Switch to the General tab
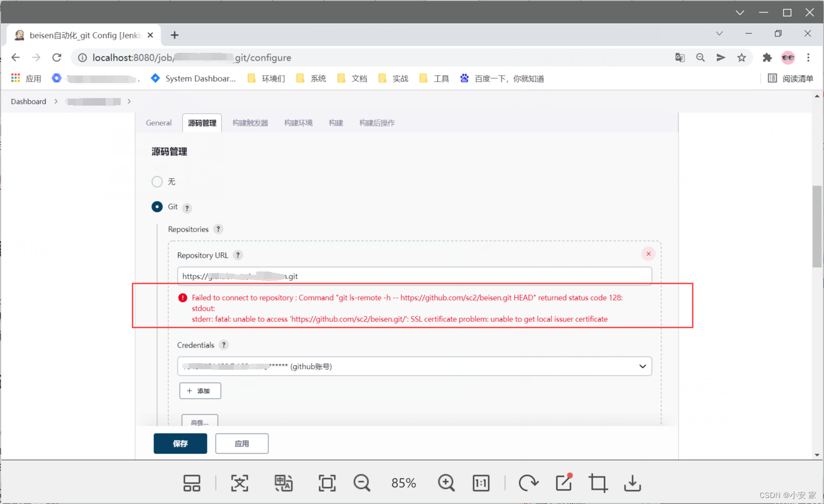The width and height of the screenshot is (824, 504). pyautogui.click(x=158, y=122)
